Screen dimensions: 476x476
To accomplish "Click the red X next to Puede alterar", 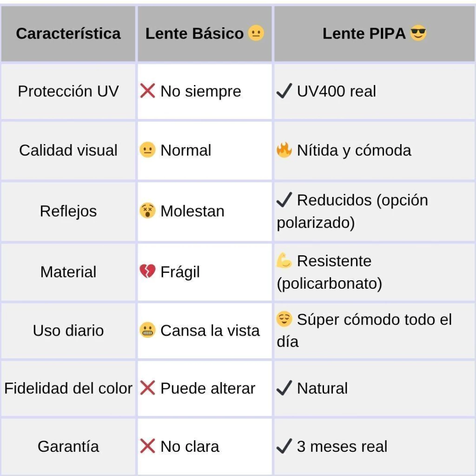I will point(147,388).
